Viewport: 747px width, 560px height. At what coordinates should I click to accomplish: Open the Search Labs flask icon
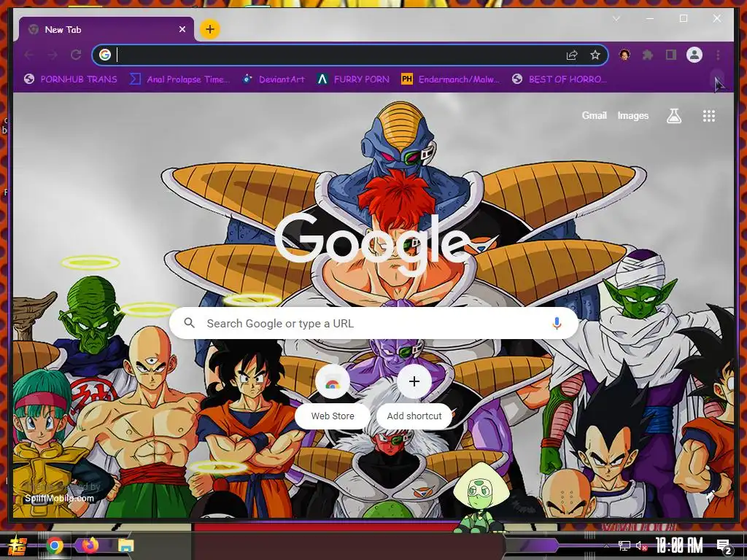[673, 116]
